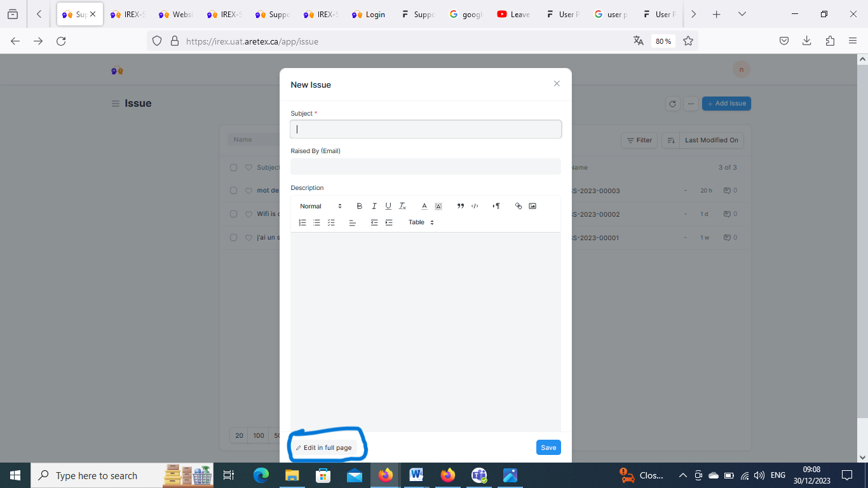Like the 'Wifi is' issue with the heart

248,214
